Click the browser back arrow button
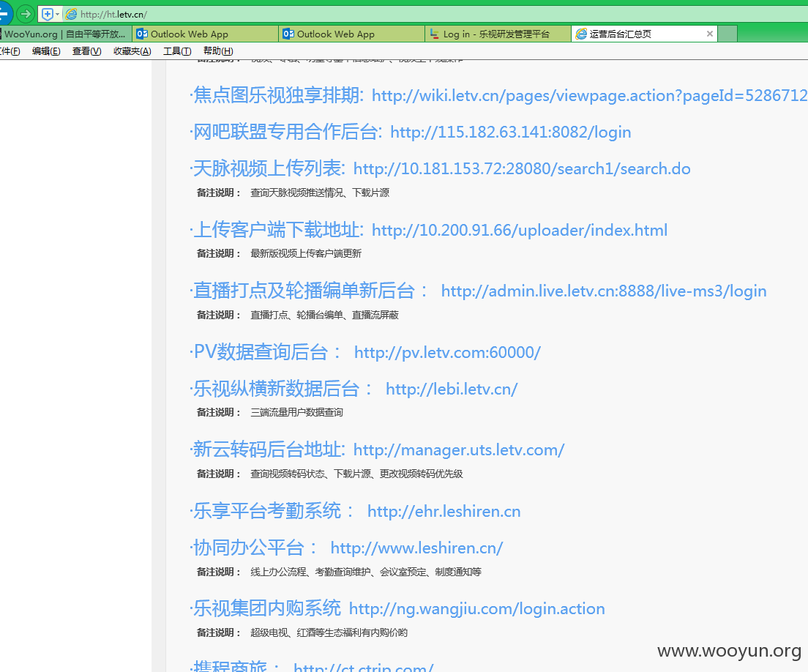 coord(4,13)
